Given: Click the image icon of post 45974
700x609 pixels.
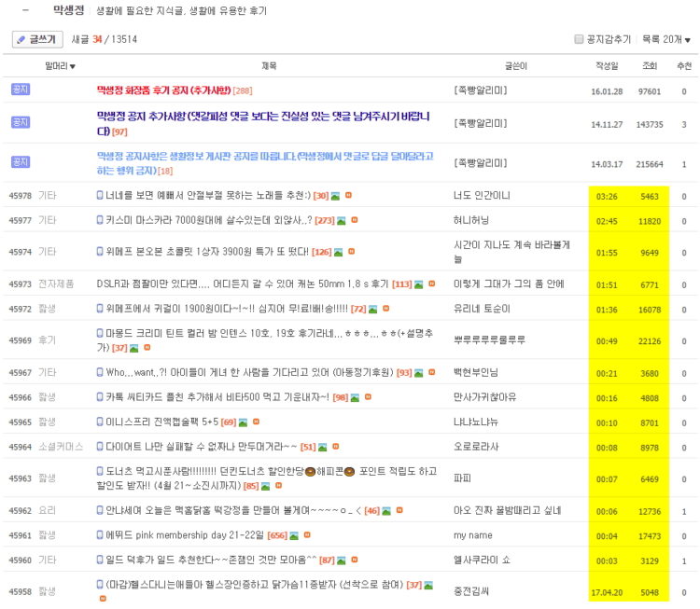Looking at the screenshot, I should coord(339,252).
